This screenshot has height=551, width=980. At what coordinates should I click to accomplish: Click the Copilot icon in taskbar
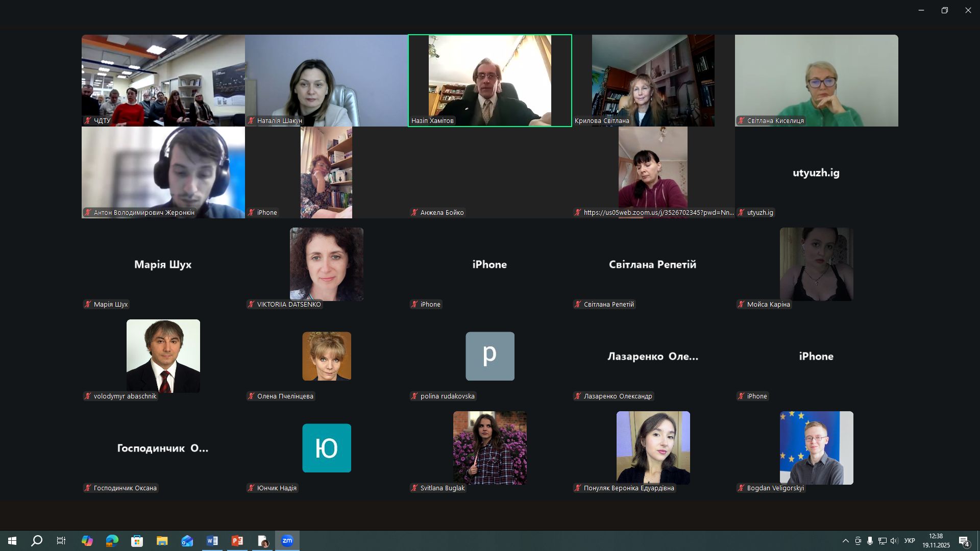(87, 541)
